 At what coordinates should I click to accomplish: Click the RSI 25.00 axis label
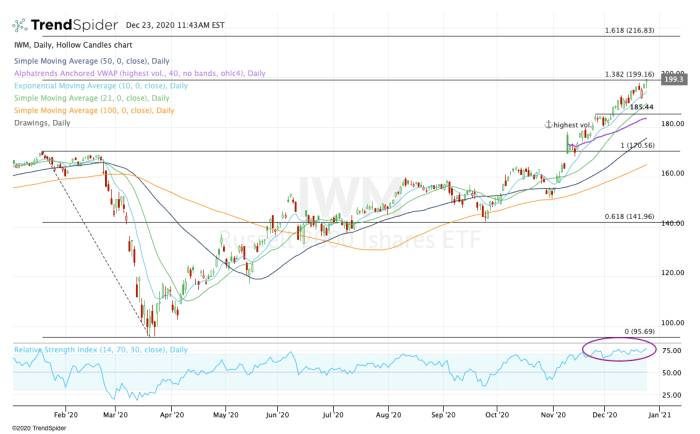pos(671,395)
